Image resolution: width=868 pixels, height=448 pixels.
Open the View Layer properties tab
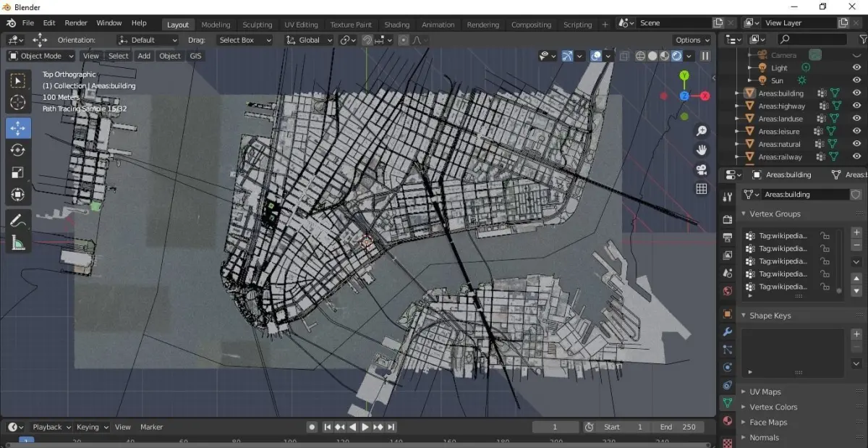tap(728, 255)
